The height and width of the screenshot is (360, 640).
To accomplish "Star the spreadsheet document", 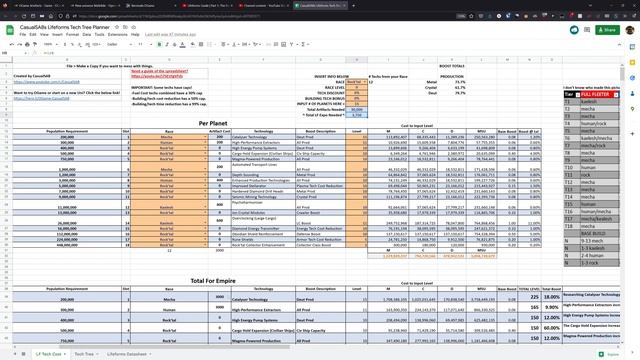I will click(117, 27).
